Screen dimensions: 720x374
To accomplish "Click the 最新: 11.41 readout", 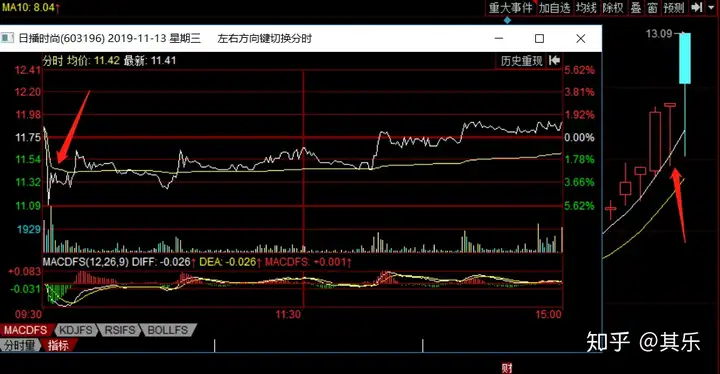I will coord(150,61).
